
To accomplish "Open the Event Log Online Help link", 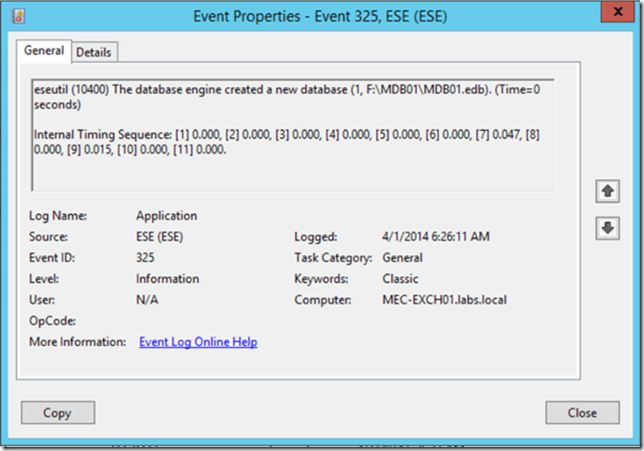I will [x=198, y=342].
